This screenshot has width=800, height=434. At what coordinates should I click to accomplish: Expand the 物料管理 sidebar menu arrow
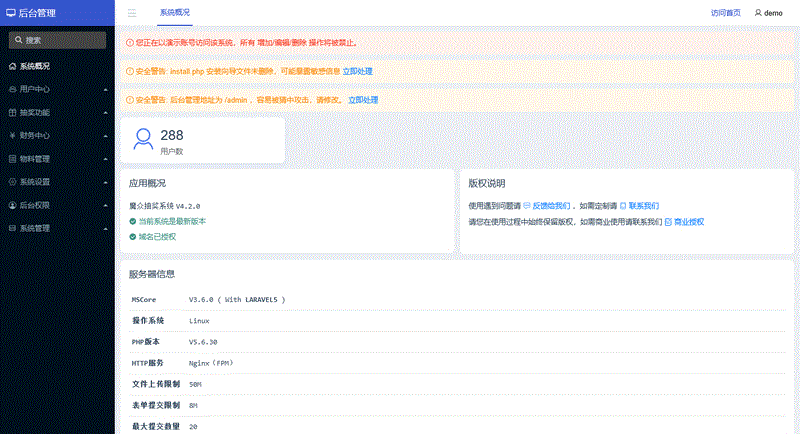click(105, 159)
